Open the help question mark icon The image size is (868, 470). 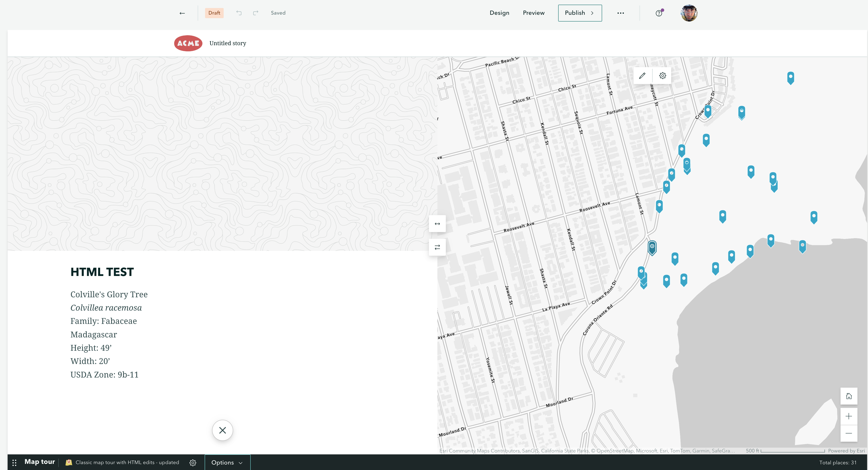click(659, 13)
